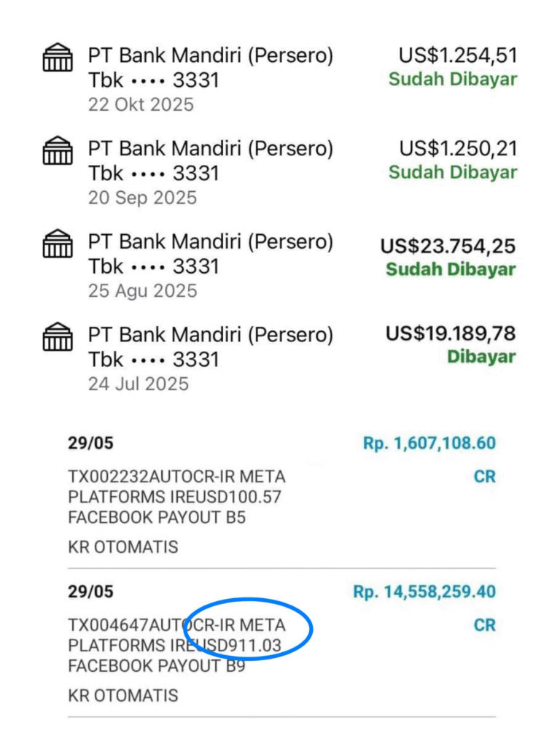Click the TX002232AUTOCR-IR META description line

(x=176, y=478)
